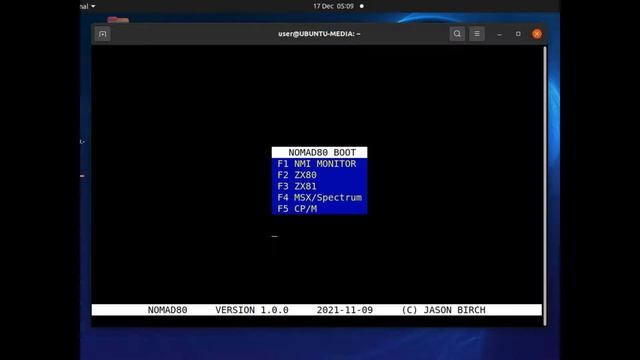This screenshot has width=640, height=360.
Task: Click the VERSION 1.0.0 status text
Action: (252, 310)
